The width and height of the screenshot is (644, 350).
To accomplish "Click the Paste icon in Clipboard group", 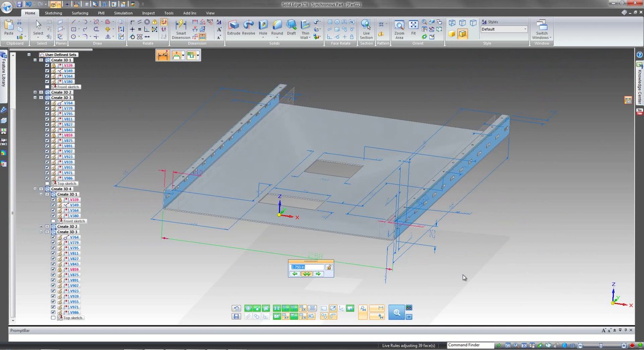I will (x=9, y=27).
